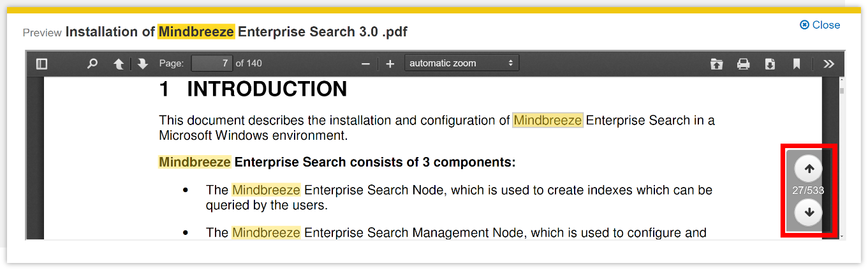Viewport: 868px width, 270px height.
Task: Open the automatic zoom dropdown
Action: (462, 63)
